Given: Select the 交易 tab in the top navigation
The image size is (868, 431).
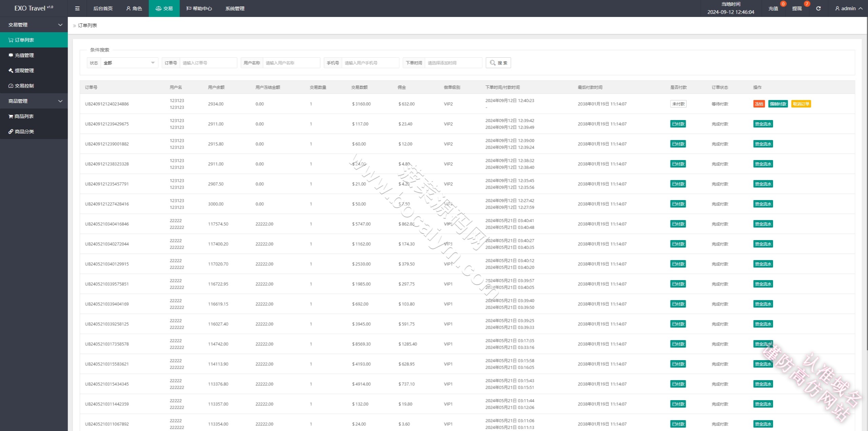Looking at the screenshot, I should 164,8.
